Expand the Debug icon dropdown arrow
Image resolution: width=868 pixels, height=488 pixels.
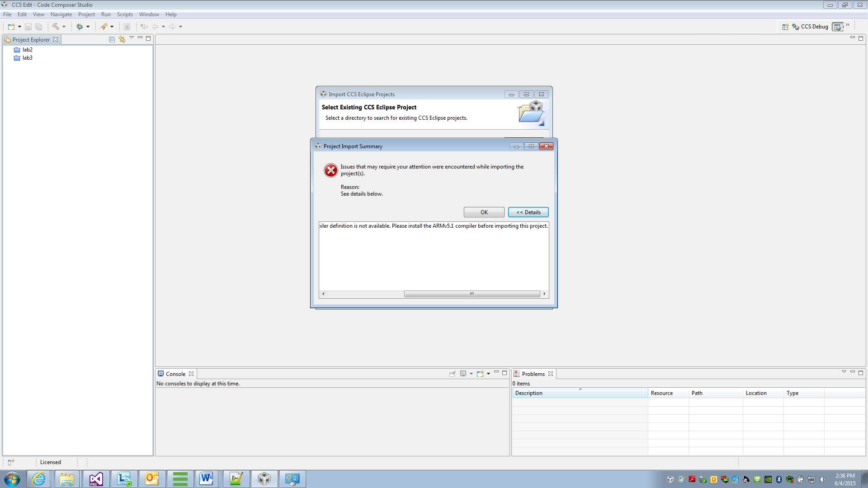(x=88, y=27)
